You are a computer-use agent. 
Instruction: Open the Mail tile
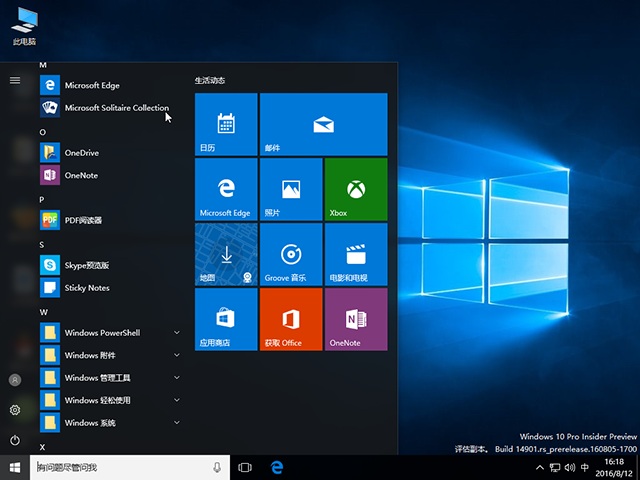click(323, 124)
